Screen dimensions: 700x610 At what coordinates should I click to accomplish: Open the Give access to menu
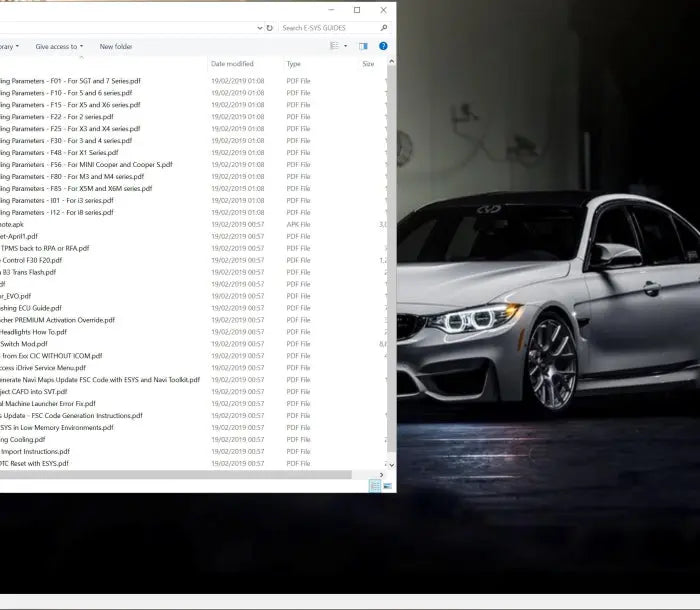coord(59,46)
